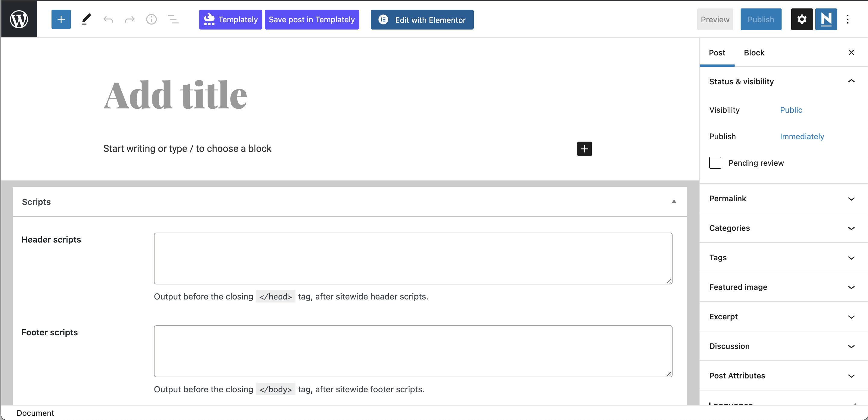
Task: Click the undo arrow icon
Action: click(108, 19)
